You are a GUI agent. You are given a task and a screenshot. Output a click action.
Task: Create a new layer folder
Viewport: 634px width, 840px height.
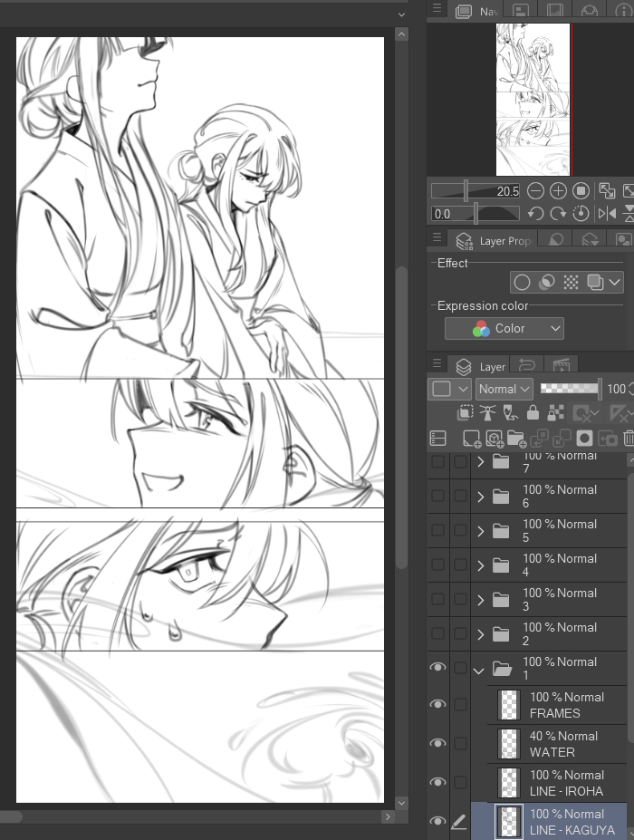[x=517, y=439]
